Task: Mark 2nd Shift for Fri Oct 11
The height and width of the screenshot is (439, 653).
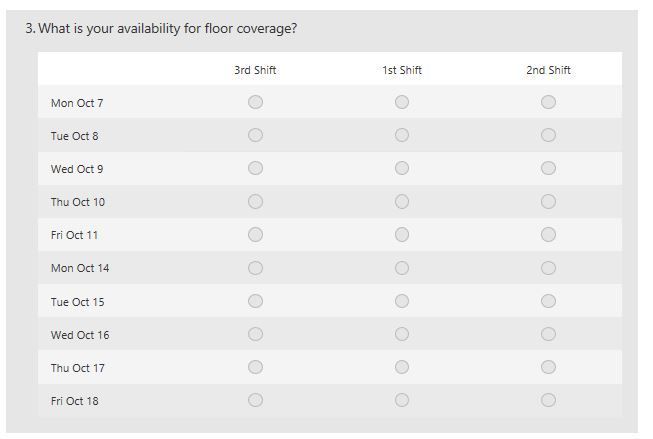Action: 548,234
